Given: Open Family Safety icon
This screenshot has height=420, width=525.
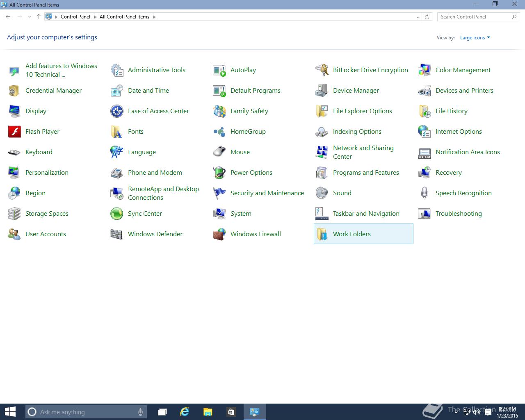Looking at the screenshot, I should click(x=219, y=111).
